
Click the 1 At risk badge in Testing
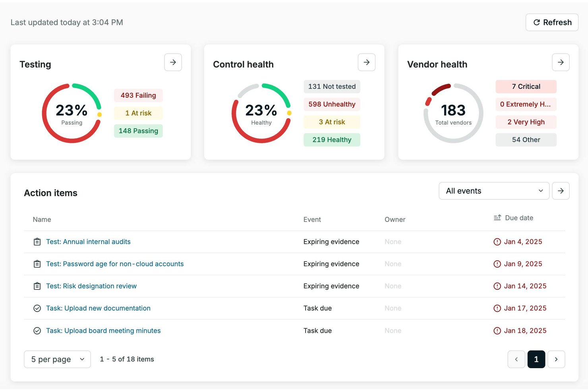138,113
